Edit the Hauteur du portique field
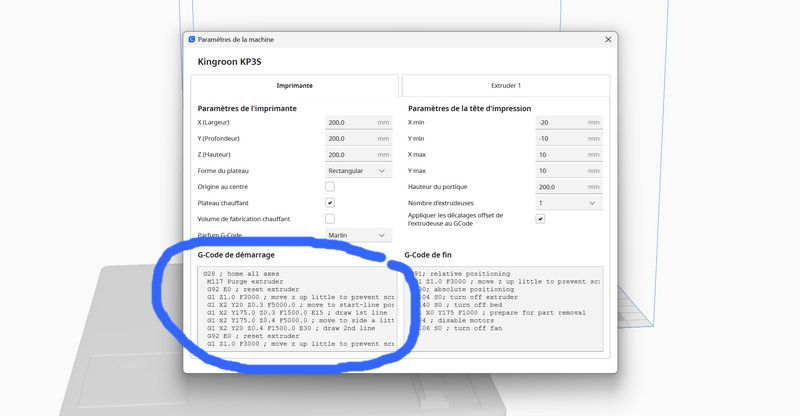This screenshot has width=800, height=416. (569, 187)
